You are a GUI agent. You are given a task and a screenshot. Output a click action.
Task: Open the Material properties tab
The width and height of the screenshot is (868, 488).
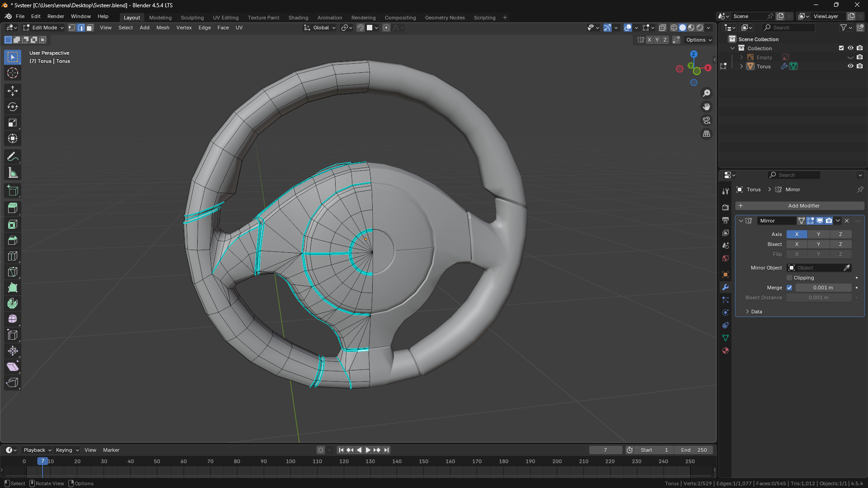point(726,351)
